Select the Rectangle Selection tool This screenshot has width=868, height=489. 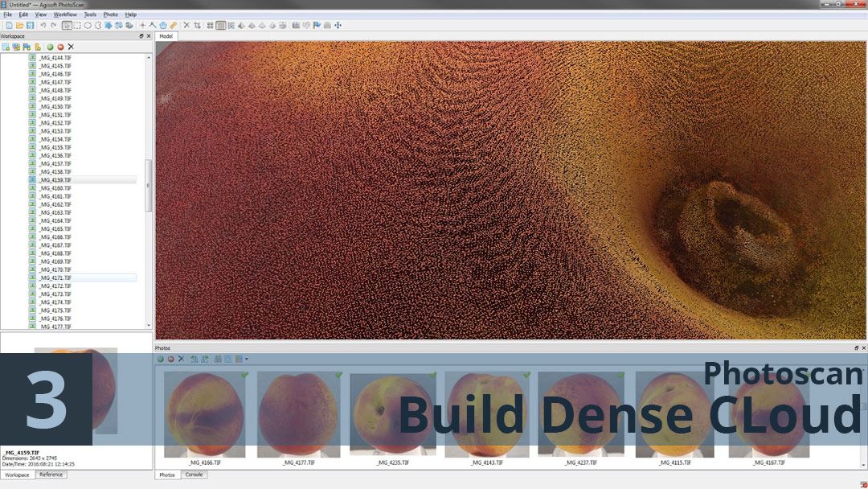click(x=77, y=26)
